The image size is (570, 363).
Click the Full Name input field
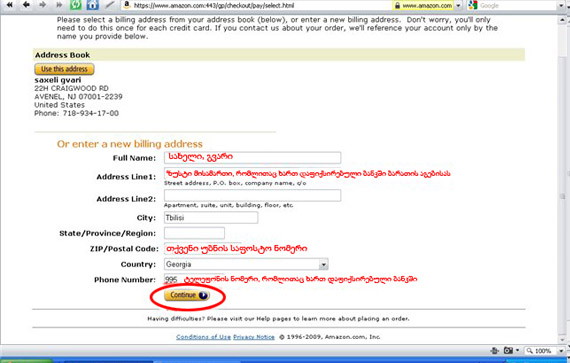(252, 157)
